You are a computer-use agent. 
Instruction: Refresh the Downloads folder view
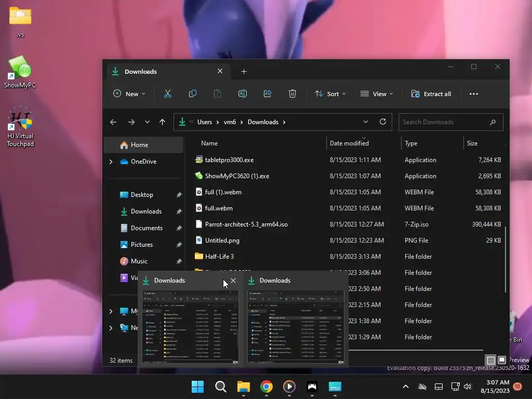click(383, 122)
